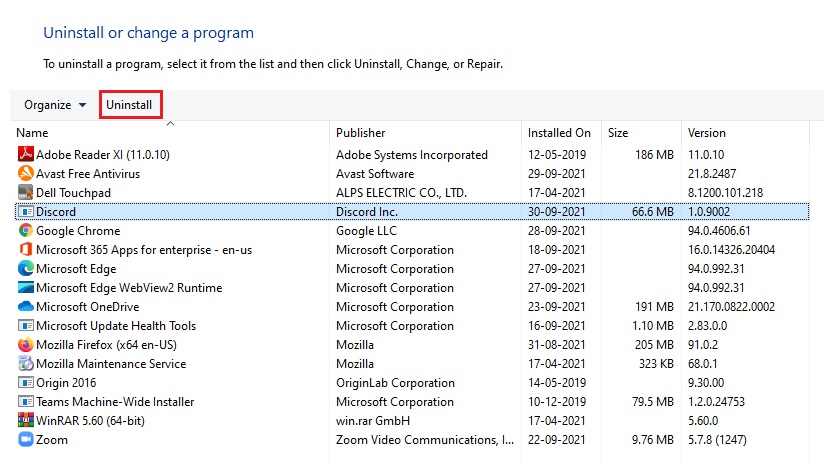The height and width of the screenshot is (466, 824).
Task: Open the Organize dropdown menu
Action: (55, 105)
